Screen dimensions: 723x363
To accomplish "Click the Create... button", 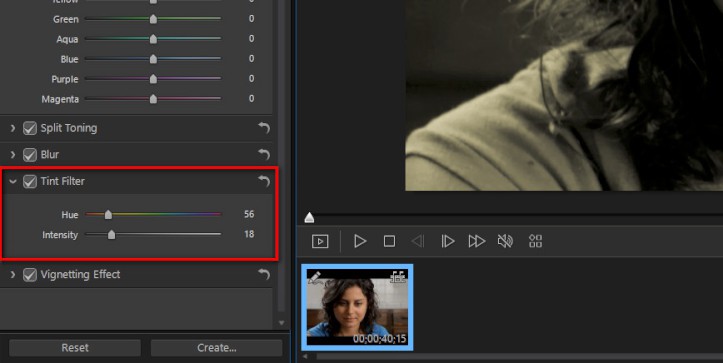I will 217,348.
